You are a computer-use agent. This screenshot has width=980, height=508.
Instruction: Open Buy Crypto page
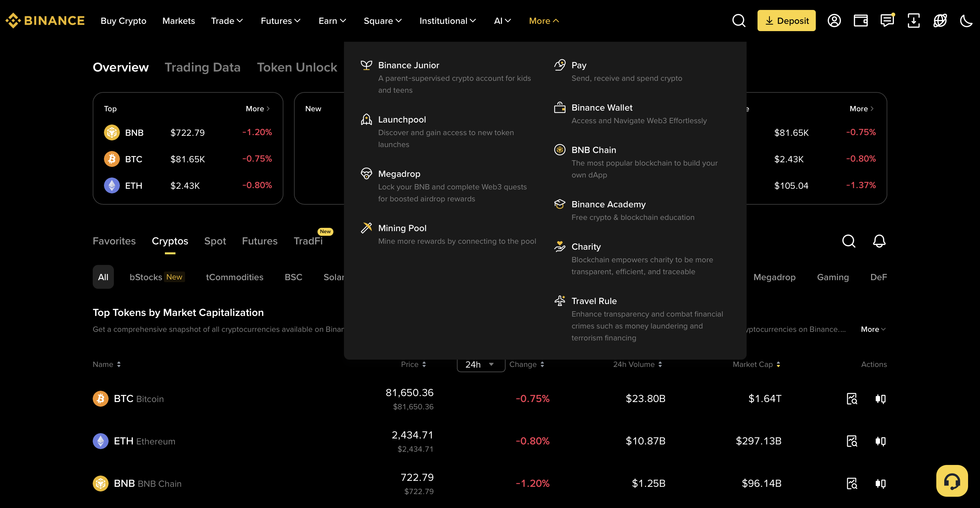[123, 21]
